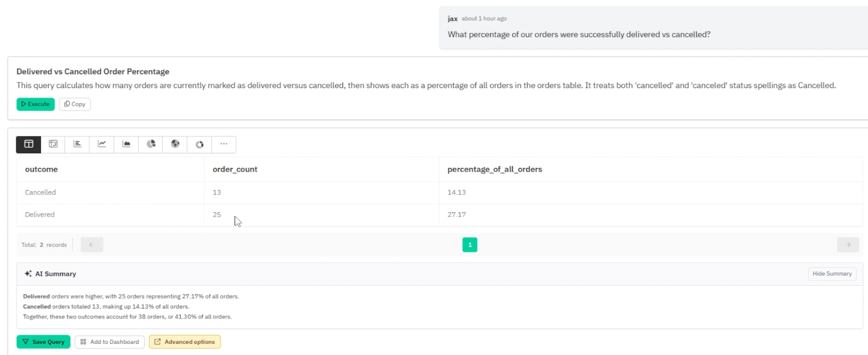Click the Cancelled outcome cell
Image resolution: width=868 pixels, height=355 pixels.
(x=110, y=193)
